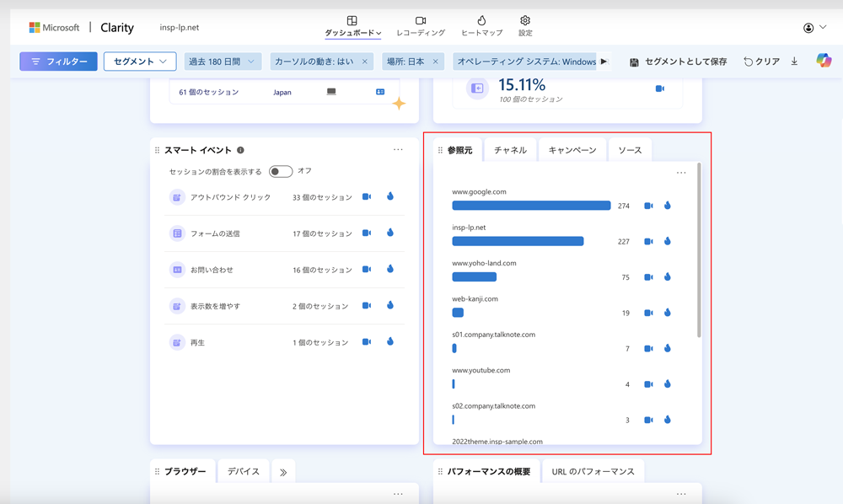Click insp-lp.net referrer bar
Viewport: 843px width, 504px height.
click(518, 241)
